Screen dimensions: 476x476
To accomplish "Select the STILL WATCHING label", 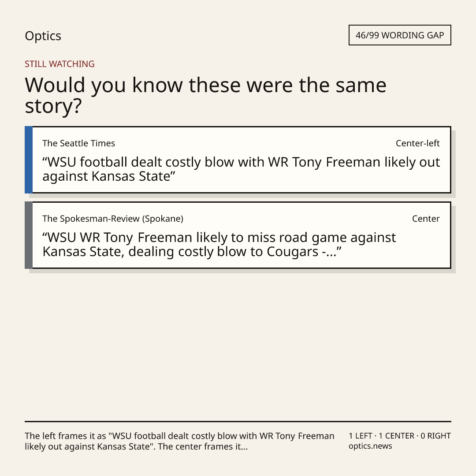I will [x=59, y=64].
